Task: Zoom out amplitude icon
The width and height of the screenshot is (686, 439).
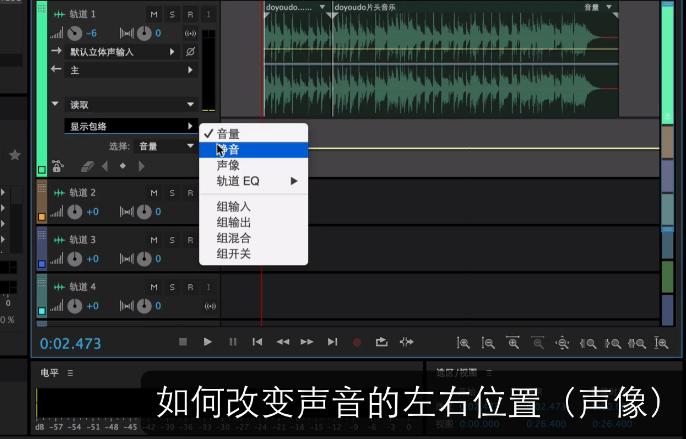Action: (488, 343)
